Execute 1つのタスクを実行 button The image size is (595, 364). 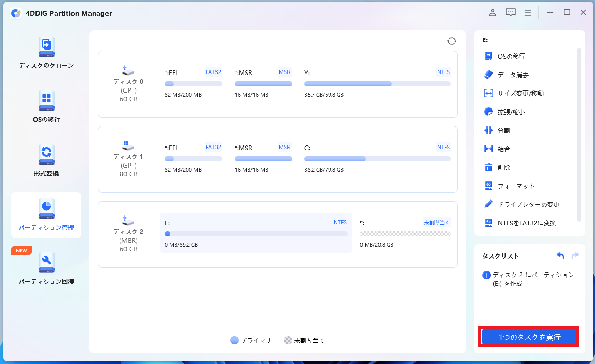coord(529,337)
